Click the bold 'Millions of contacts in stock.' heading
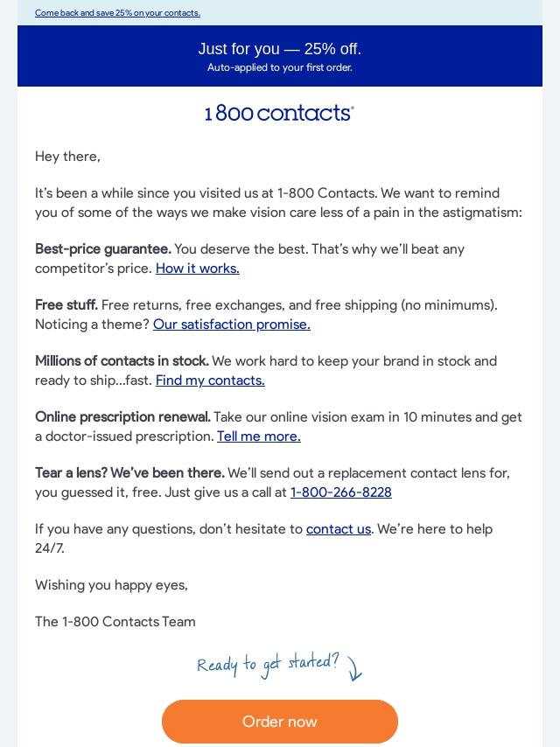The image size is (560, 747). [122, 361]
